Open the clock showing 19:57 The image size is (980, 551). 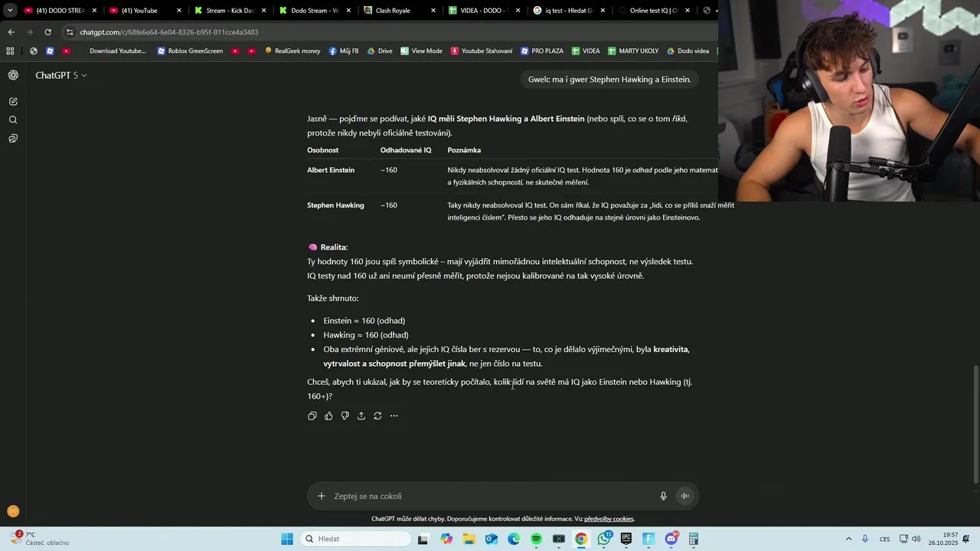click(943, 539)
